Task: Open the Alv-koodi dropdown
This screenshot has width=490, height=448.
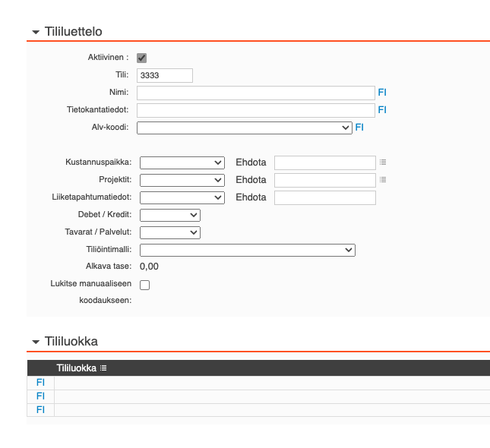Action: 244,128
